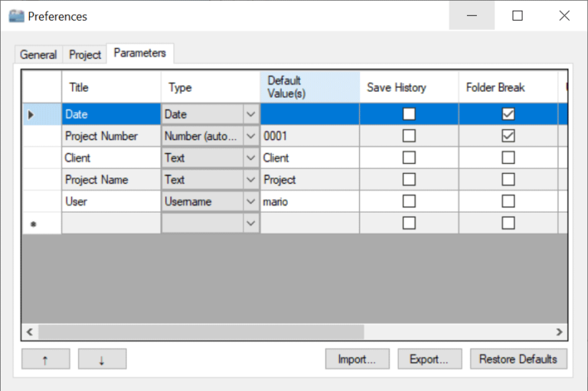Click the horizontal scrollbar thumb
The height and width of the screenshot is (391, 588).
[201, 332]
